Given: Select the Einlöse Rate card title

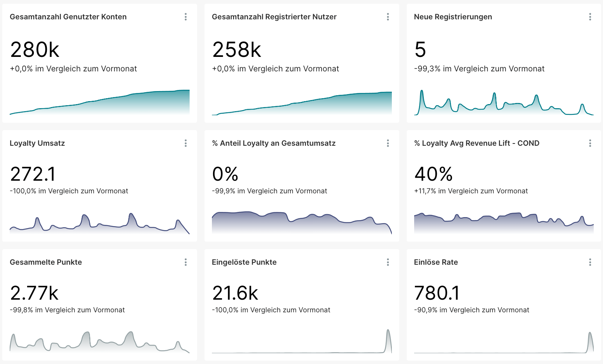Looking at the screenshot, I should (x=436, y=262).
